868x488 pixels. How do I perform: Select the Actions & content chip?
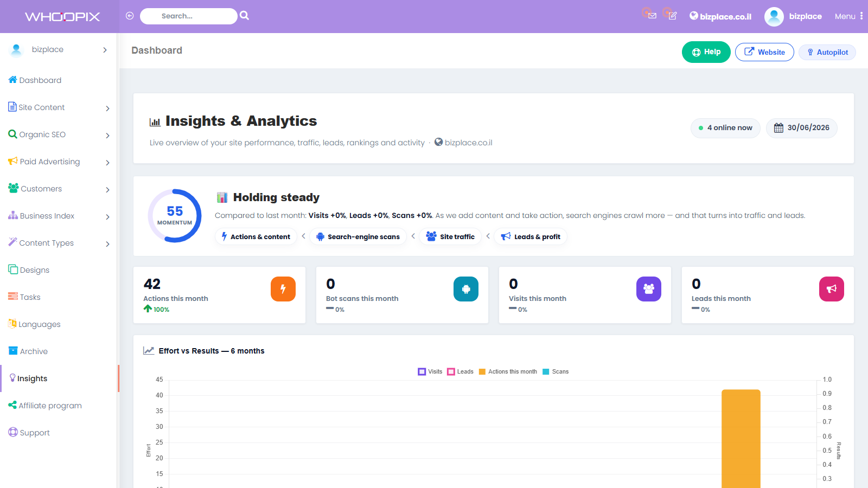256,236
